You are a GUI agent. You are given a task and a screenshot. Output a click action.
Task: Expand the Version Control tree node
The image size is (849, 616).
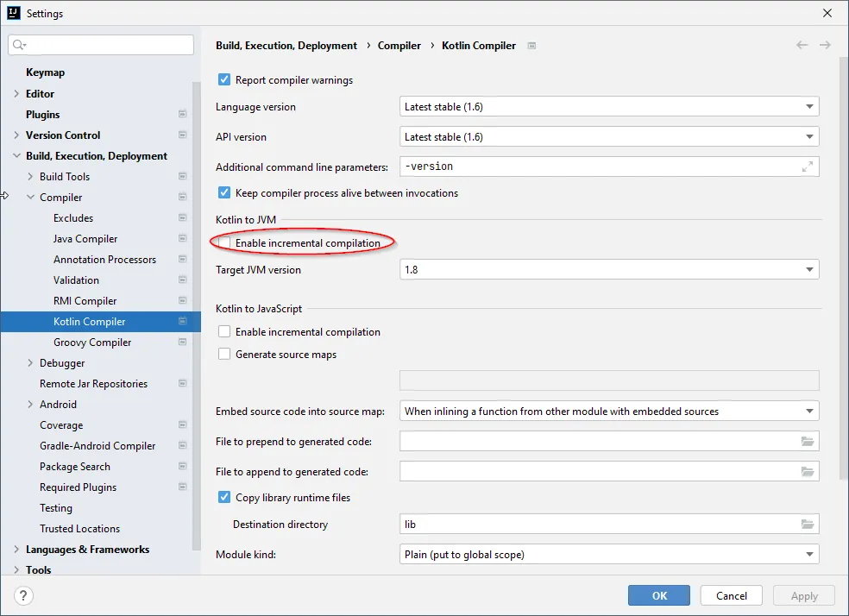click(x=16, y=135)
